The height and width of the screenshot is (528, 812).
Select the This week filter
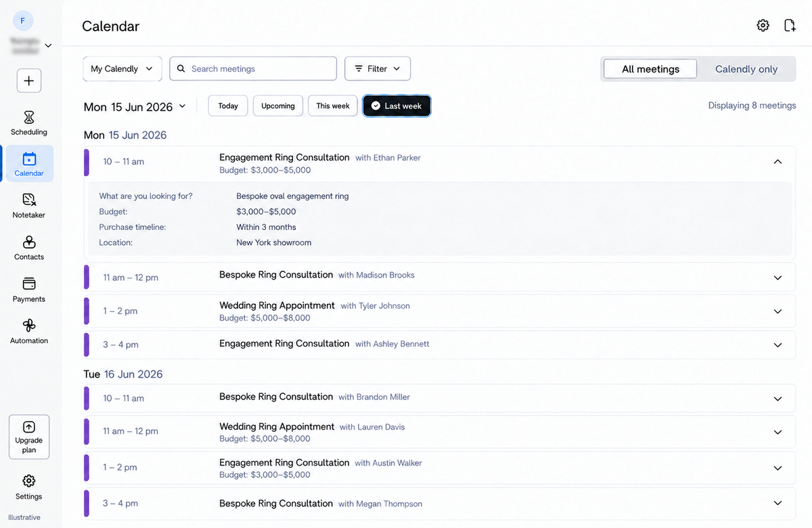333,106
